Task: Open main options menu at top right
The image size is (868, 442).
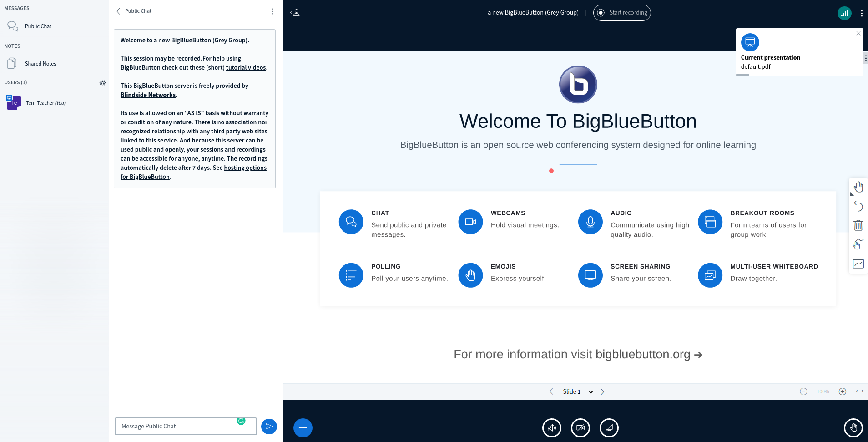Action: 862,14
